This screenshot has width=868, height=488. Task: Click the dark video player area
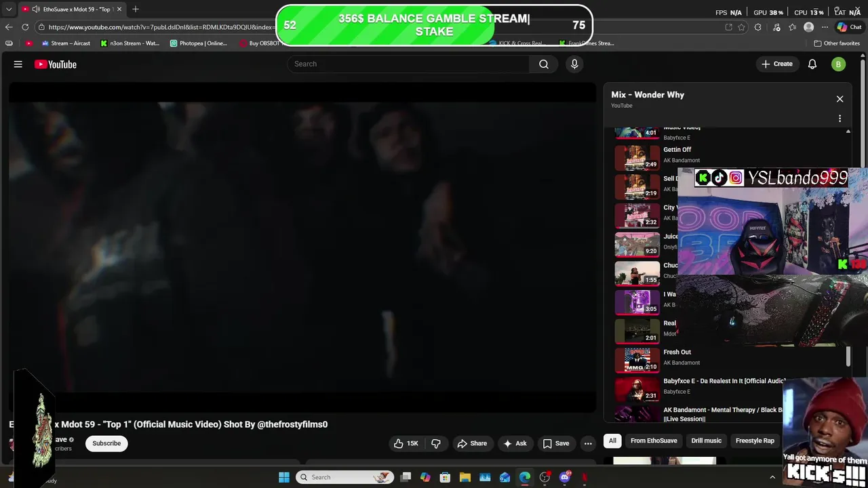(302, 247)
